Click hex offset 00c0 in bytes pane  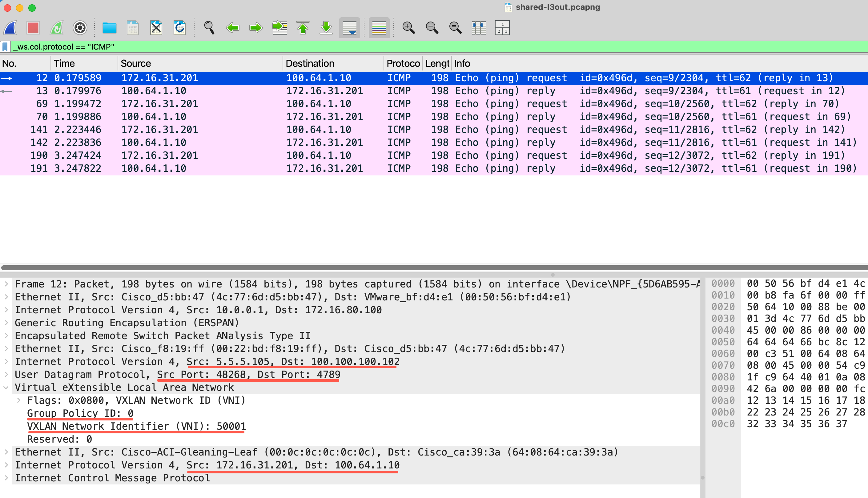(723, 424)
